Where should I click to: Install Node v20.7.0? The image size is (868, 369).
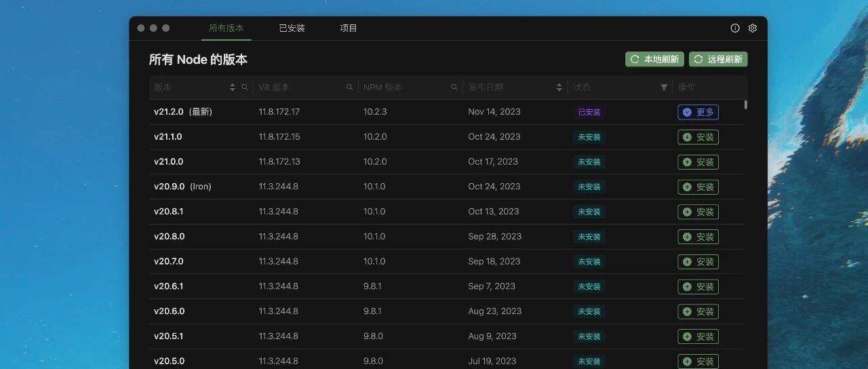(698, 261)
